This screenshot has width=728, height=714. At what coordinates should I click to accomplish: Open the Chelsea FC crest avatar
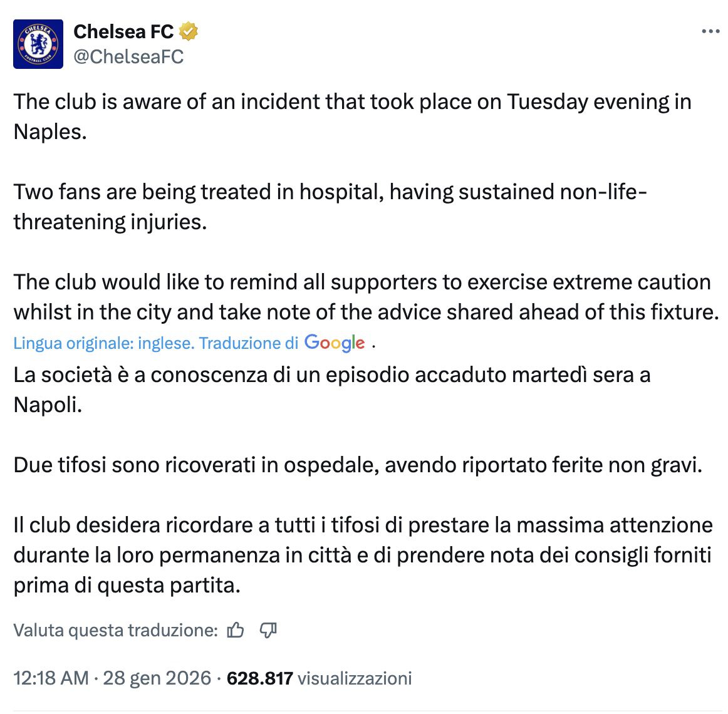click(38, 44)
